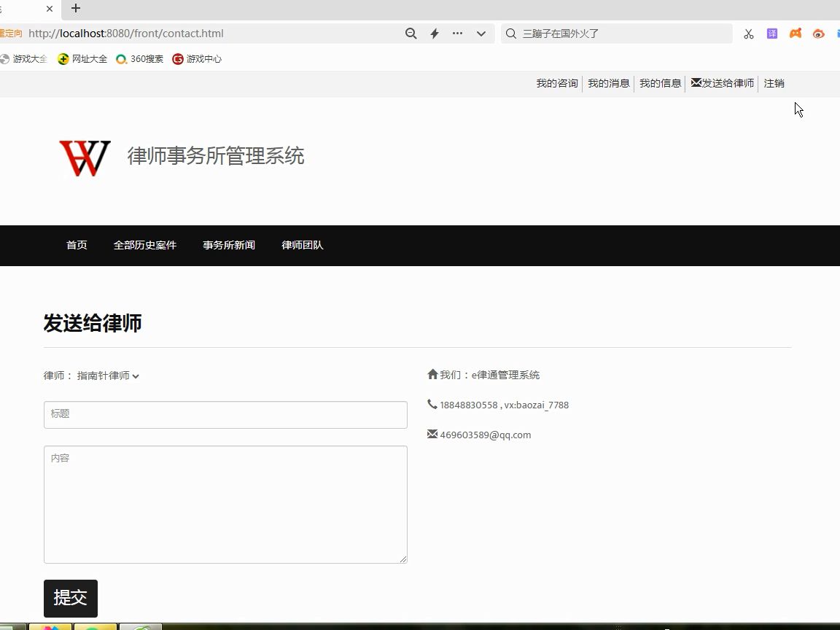The image size is (840, 630).
Task: Open the 律师团队 page
Action: 302,245
